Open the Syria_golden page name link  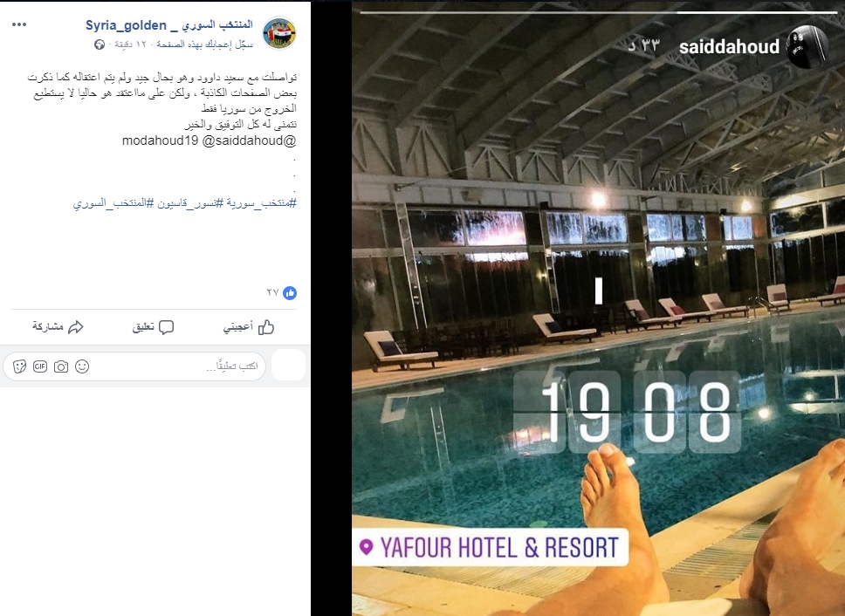(x=169, y=24)
